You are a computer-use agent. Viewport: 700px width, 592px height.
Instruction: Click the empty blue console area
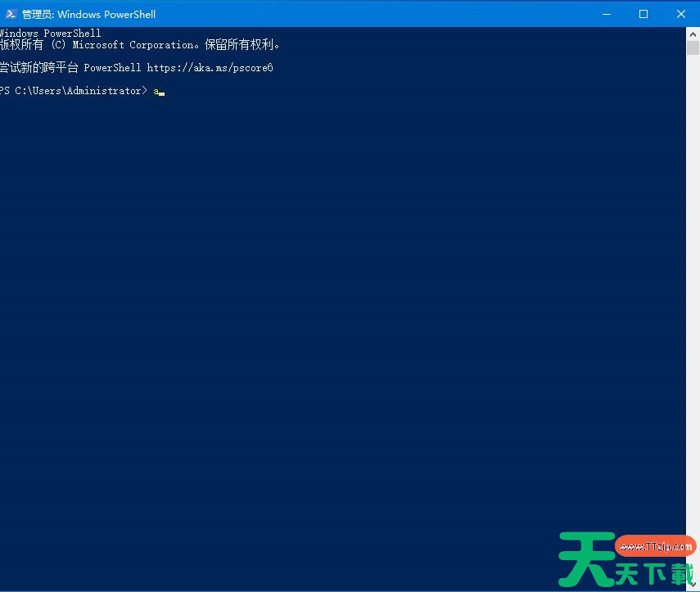point(339,313)
